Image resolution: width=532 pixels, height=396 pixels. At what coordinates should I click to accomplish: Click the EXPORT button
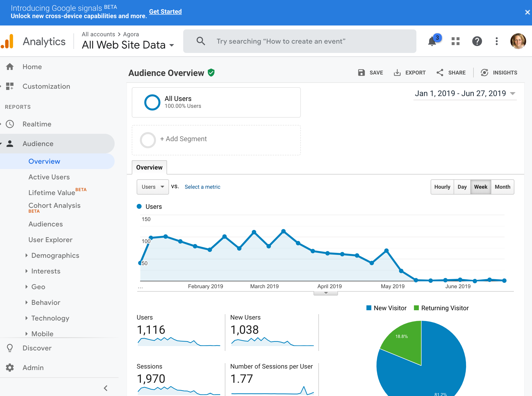click(410, 73)
